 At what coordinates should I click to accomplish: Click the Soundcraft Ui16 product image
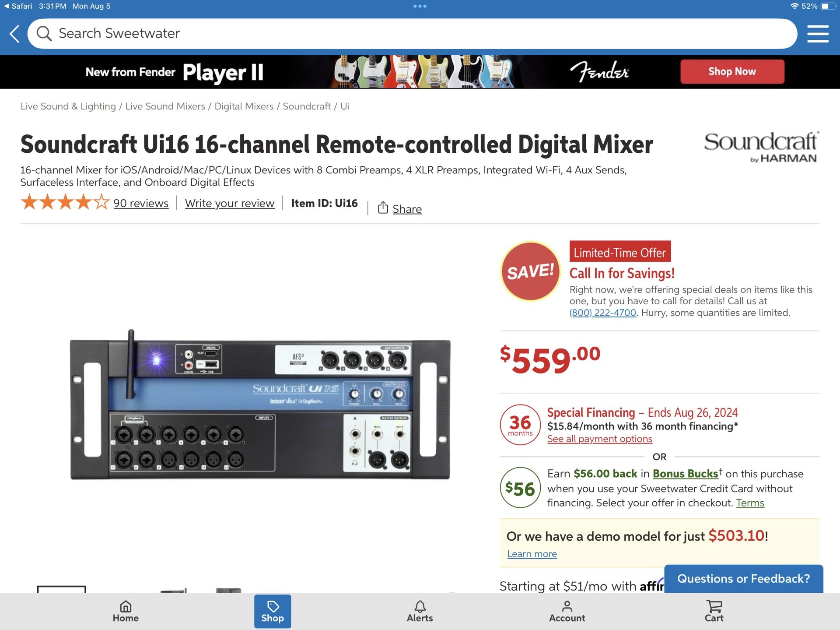point(260,404)
